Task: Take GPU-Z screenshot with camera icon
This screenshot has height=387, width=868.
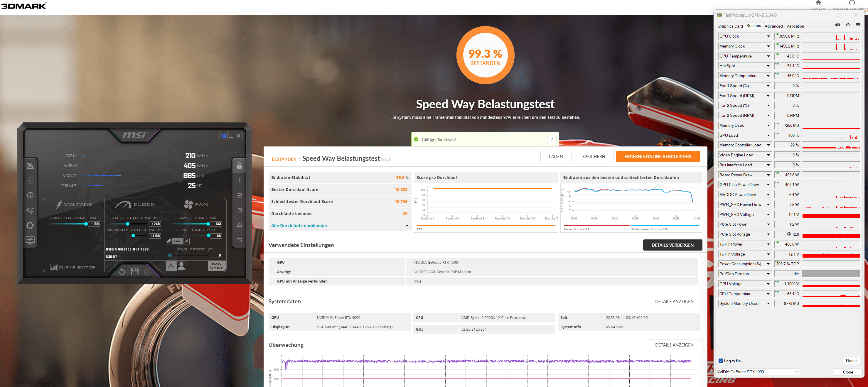Action: [838, 25]
